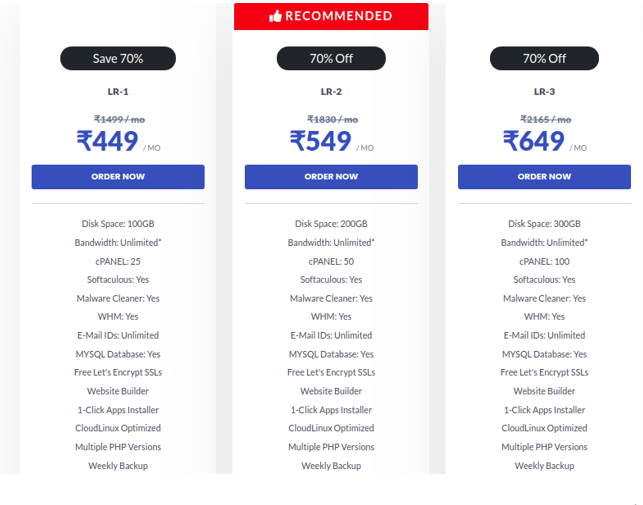Click Order Now for the LR-1 plan

click(x=118, y=177)
